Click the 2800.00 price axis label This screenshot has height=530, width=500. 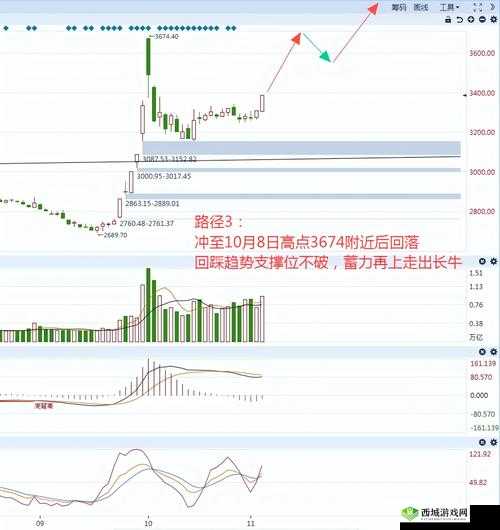point(482,212)
